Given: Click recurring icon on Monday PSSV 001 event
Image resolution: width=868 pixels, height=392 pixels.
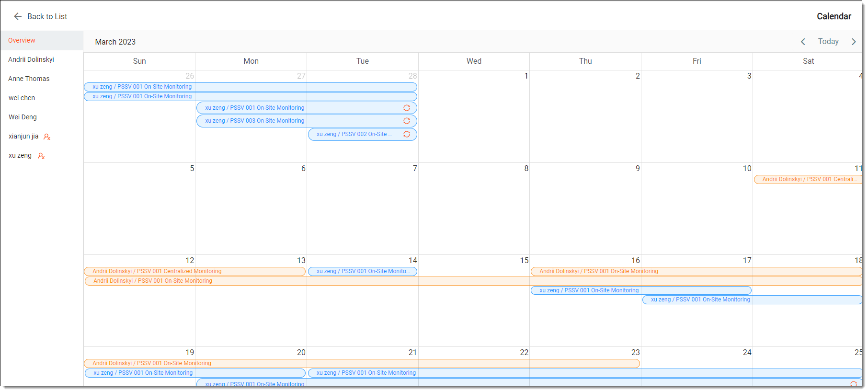Looking at the screenshot, I should (407, 108).
